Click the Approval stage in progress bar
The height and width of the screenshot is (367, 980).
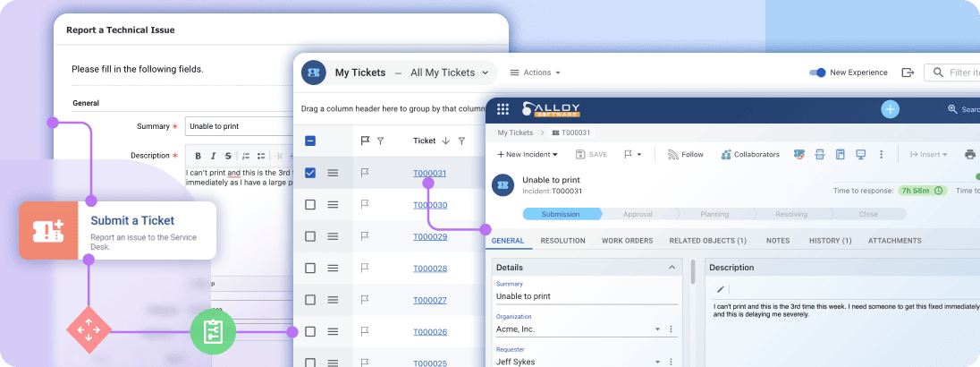[x=638, y=214]
